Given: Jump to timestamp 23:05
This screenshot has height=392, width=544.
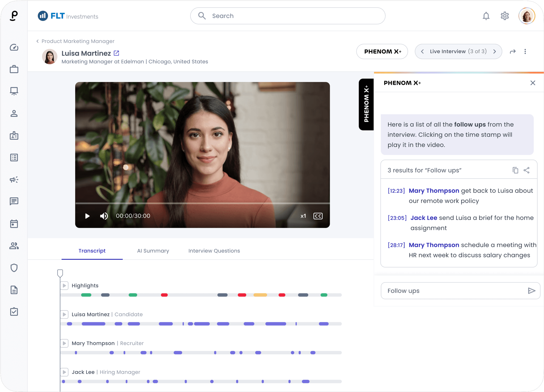Looking at the screenshot, I should point(397,218).
